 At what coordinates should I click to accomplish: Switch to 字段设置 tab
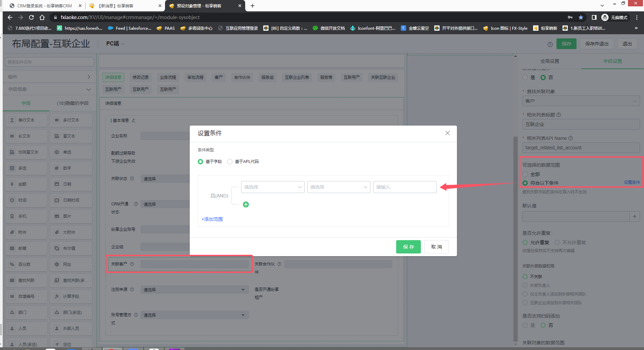pyautogui.click(x=613, y=61)
